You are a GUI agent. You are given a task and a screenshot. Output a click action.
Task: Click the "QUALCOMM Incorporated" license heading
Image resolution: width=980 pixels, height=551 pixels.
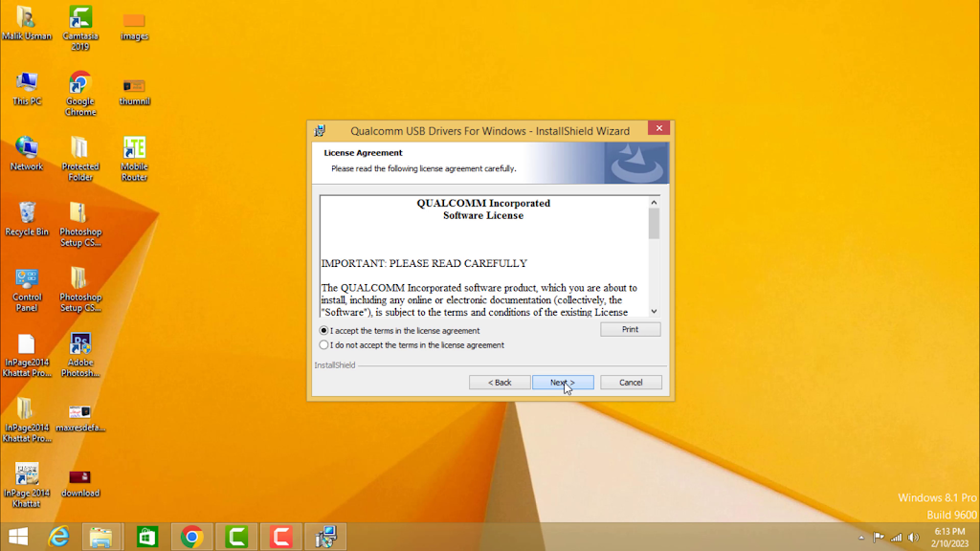(483, 203)
